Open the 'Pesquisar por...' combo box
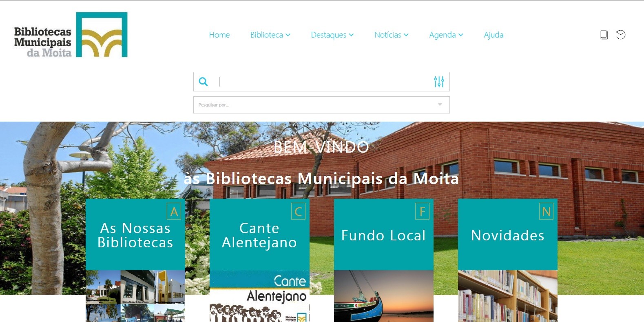This screenshot has height=322, width=644. (321, 105)
